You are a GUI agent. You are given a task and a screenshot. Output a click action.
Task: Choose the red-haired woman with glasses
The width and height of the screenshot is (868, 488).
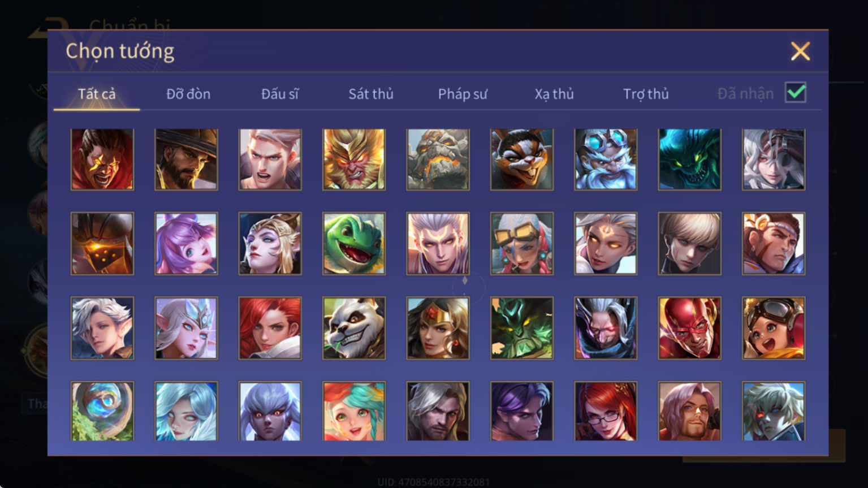pyautogui.click(x=606, y=411)
